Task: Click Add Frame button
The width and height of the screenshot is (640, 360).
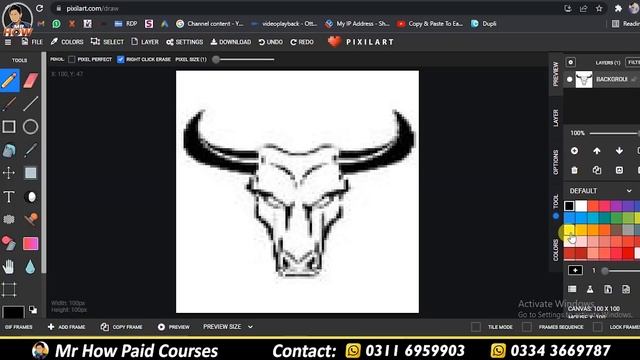Action: (67, 327)
